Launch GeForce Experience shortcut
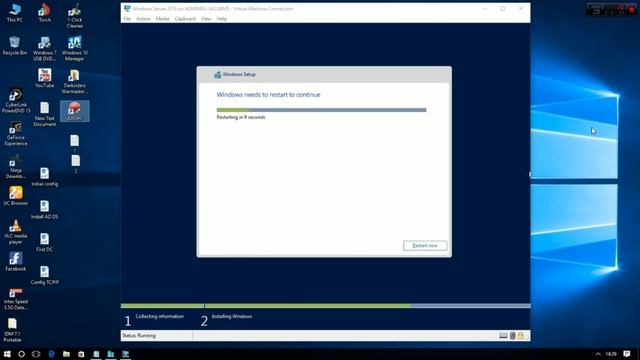Image resolution: width=640 pixels, height=360 pixels. [16, 133]
